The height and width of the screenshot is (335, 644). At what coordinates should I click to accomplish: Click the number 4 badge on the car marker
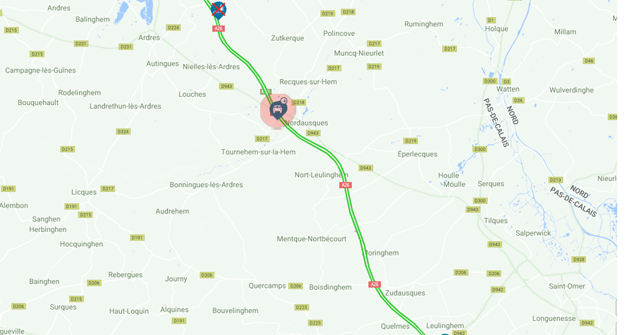coord(284,100)
